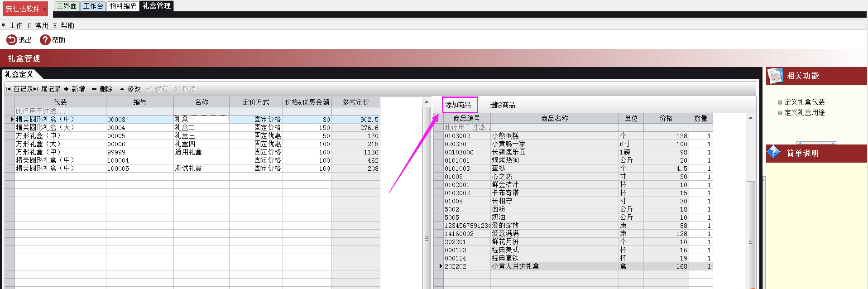Image resolution: width=868 pixels, height=289 pixels.
Task: Open help with the 帮助 question icon
Action: point(45,40)
